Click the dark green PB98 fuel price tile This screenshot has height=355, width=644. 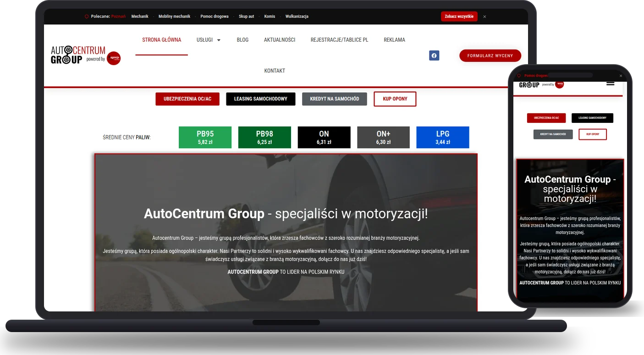click(264, 138)
